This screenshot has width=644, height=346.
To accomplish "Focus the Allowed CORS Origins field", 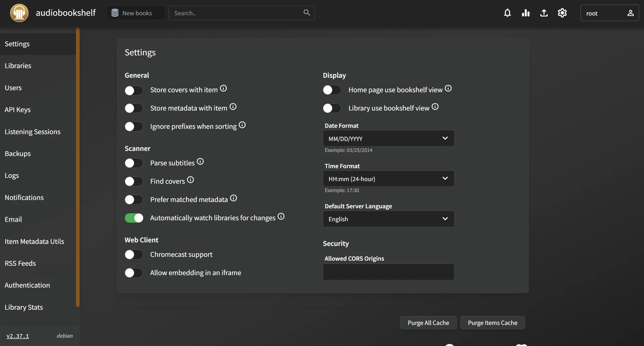I will tap(388, 272).
